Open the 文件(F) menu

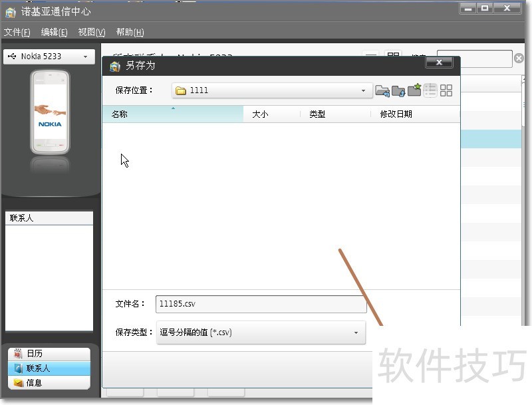pyautogui.click(x=17, y=32)
